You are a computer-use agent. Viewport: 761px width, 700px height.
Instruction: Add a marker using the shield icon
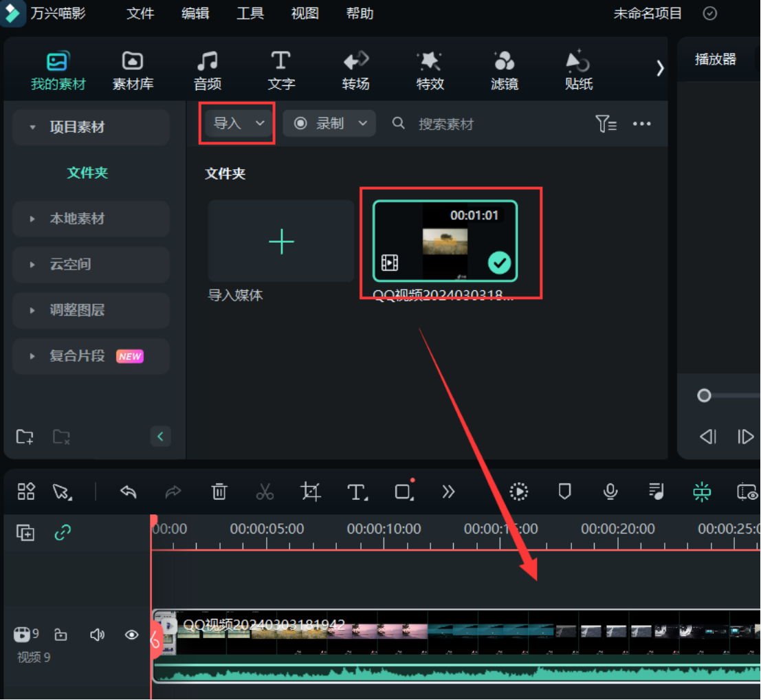click(564, 492)
